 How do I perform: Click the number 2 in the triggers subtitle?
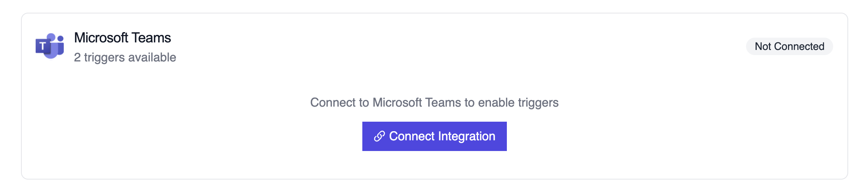tap(77, 57)
